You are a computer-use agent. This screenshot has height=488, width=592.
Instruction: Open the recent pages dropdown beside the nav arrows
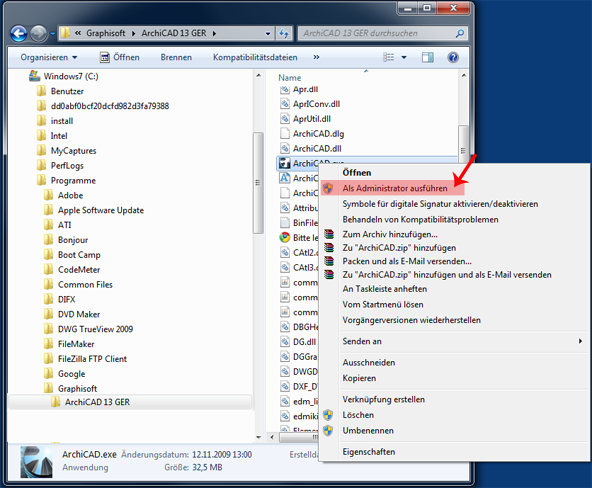[x=52, y=34]
